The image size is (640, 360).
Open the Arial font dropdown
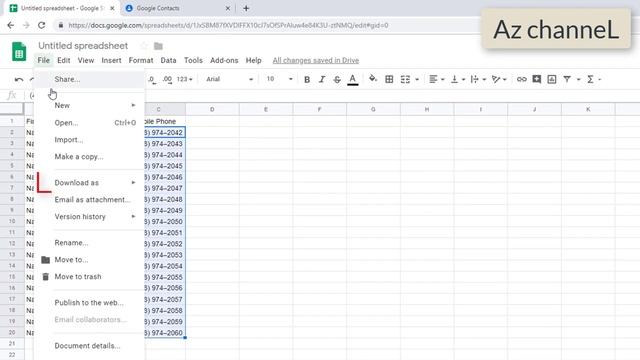pyautogui.click(x=230, y=79)
